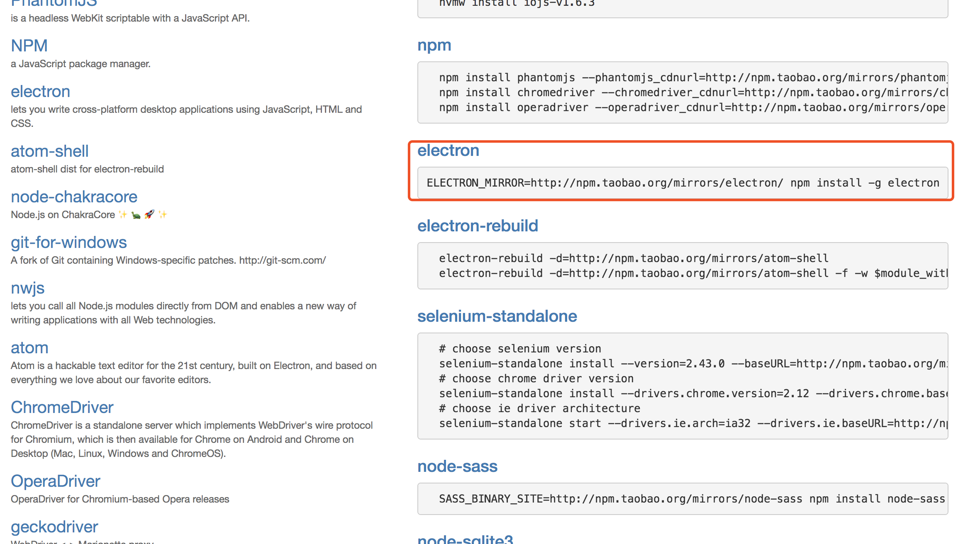
Task: Open the OperaDriver mirror link
Action: (56, 481)
